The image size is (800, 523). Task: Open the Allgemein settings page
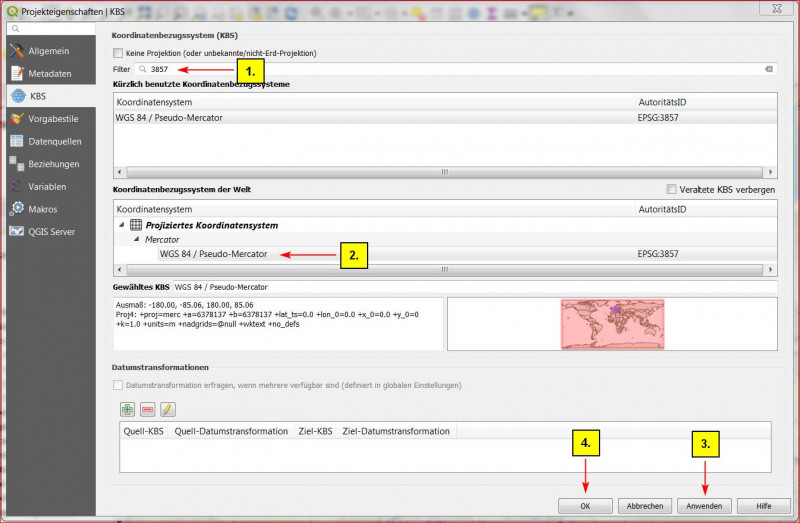[48, 50]
